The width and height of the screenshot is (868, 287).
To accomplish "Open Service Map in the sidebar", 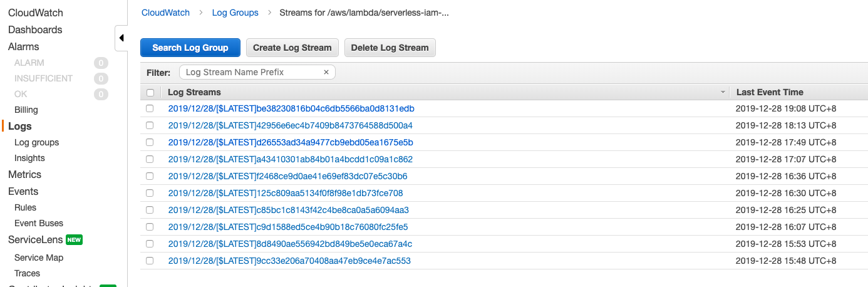I will [x=39, y=258].
